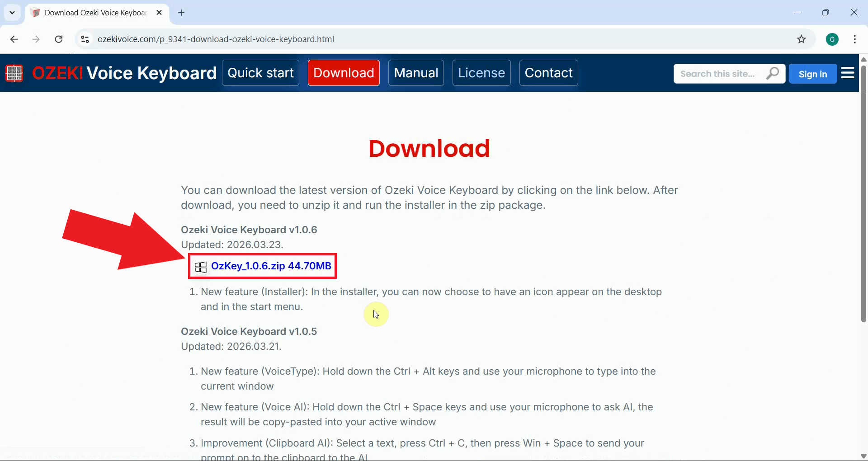Image resolution: width=868 pixels, height=461 pixels.
Task: Expand the tab search dropdown
Action: [x=12, y=13]
